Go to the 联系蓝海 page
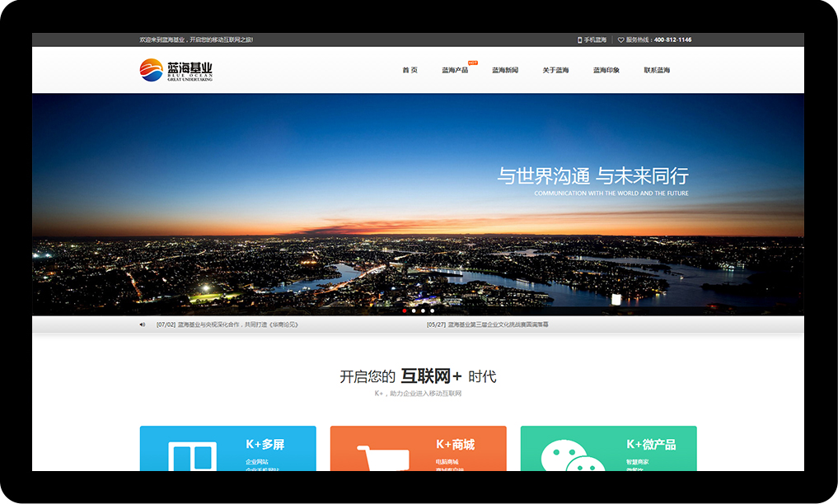The height and width of the screenshot is (504, 838). (x=657, y=70)
